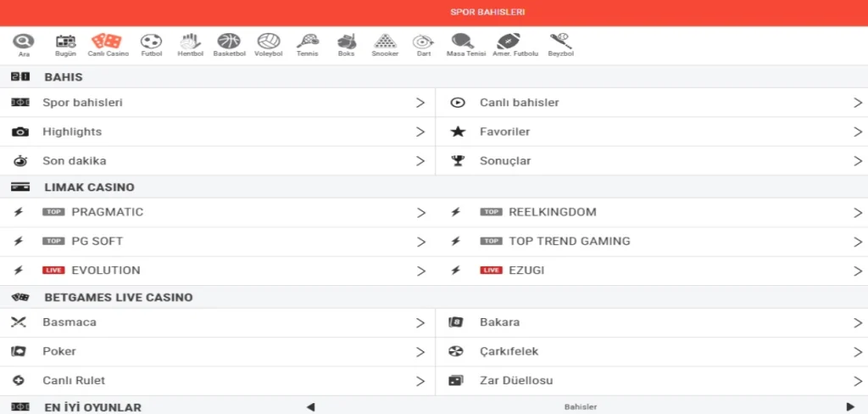Open Canlı Rulet game link

click(x=74, y=381)
